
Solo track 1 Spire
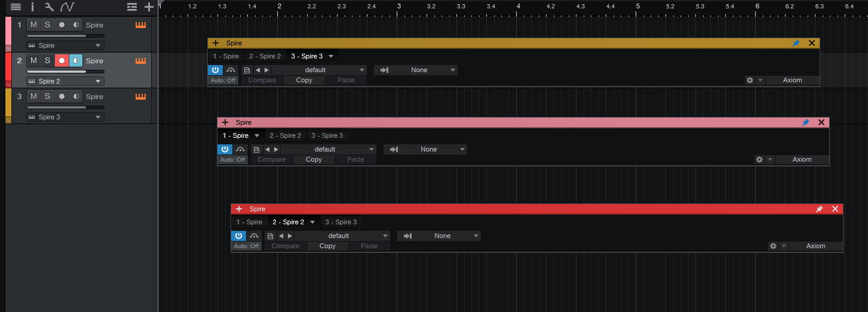pyautogui.click(x=47, y=25)
